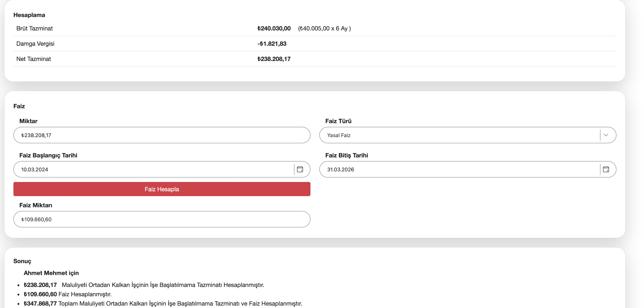Select the Damga Vergisi deduction amount

coord(272,44)
